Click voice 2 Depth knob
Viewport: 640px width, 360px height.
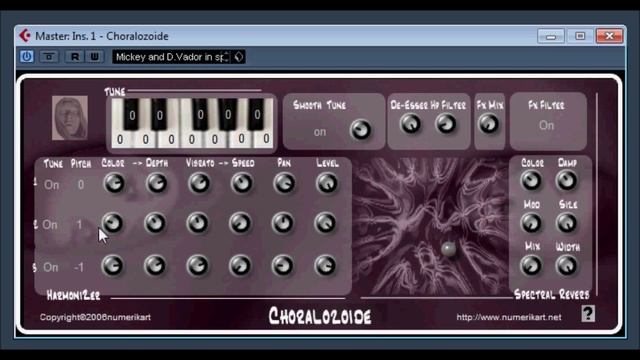(x=155, y=223)
